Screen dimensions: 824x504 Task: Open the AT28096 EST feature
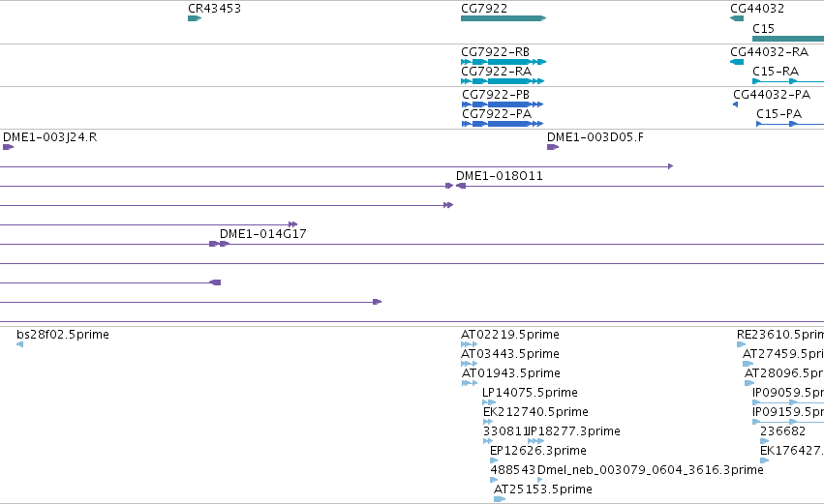click(749, 383)
